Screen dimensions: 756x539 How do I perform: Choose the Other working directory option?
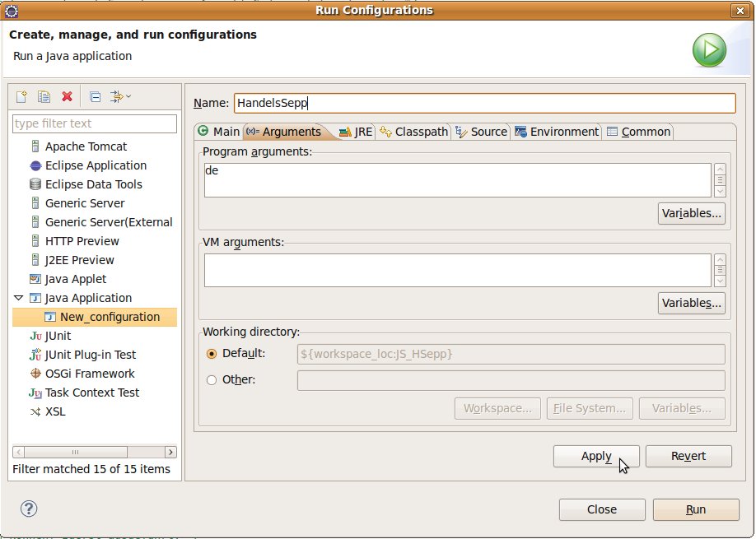212,380
